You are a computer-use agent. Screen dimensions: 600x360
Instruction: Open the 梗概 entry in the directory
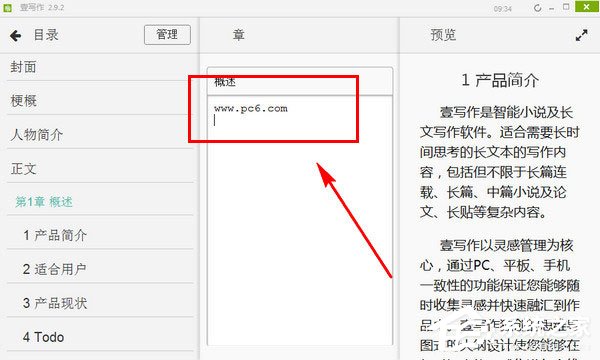pyautogui.click(x=100, y=101)
